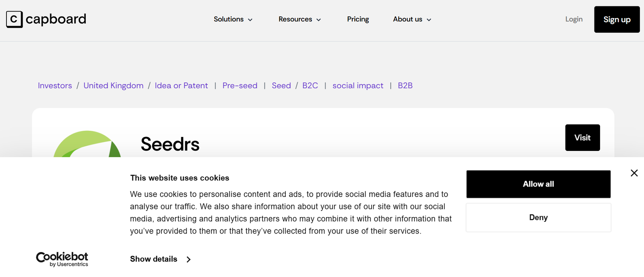This screenshot has width=644, height=277.
Task: Go to the Pricing page
Action: 358,19
